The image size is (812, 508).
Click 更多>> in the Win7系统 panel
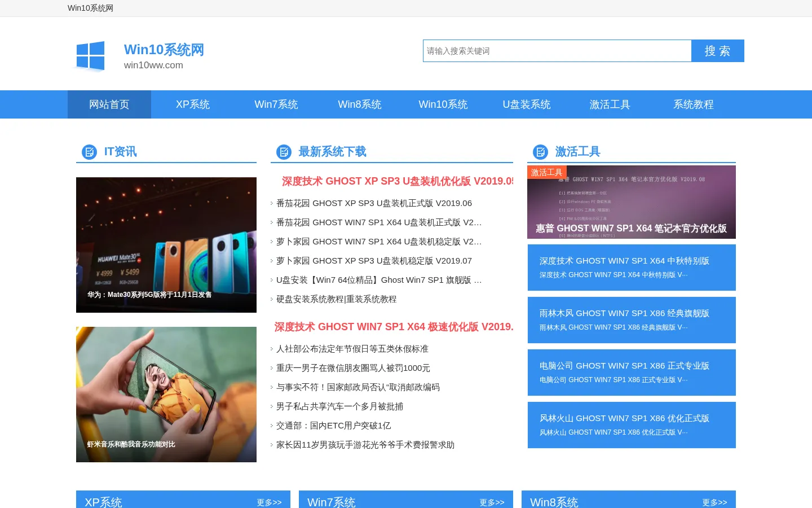coord(492,502)
